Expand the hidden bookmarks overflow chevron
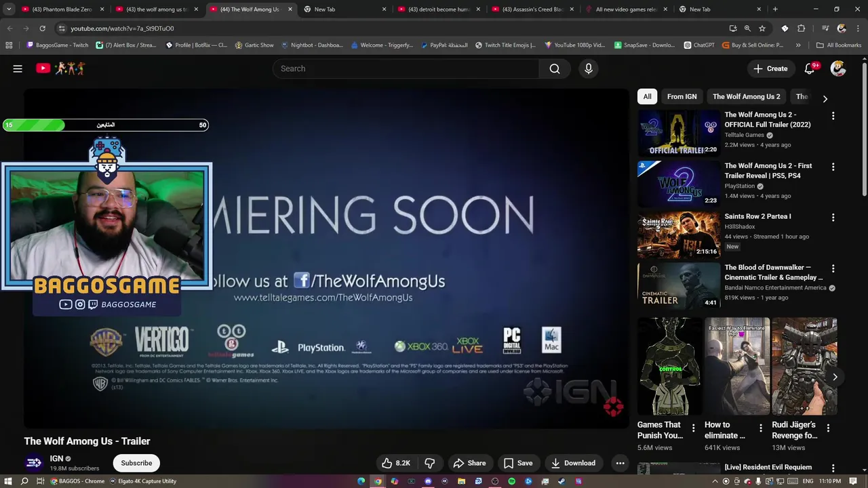This screenshot has width=868, height=488. pos(798,45)
